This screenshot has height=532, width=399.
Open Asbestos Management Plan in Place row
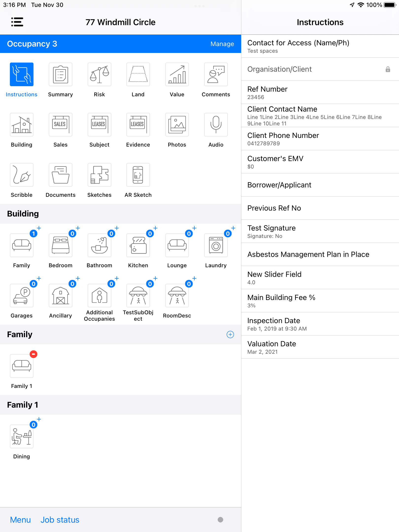pos(320,254)
